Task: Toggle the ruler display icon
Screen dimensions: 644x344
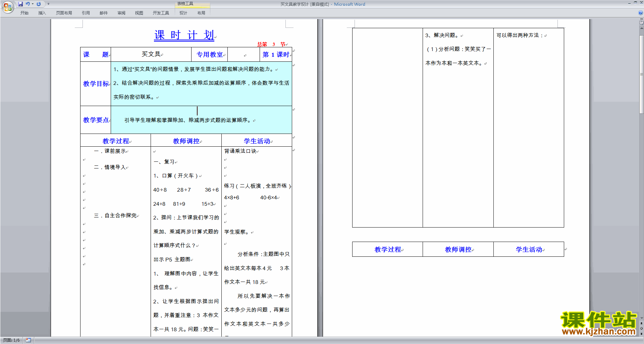Action: pos(641,23)
